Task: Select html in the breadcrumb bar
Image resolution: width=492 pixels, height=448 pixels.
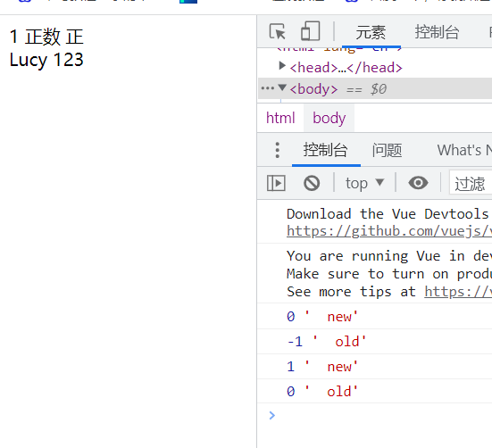Action: coord(280,118)
